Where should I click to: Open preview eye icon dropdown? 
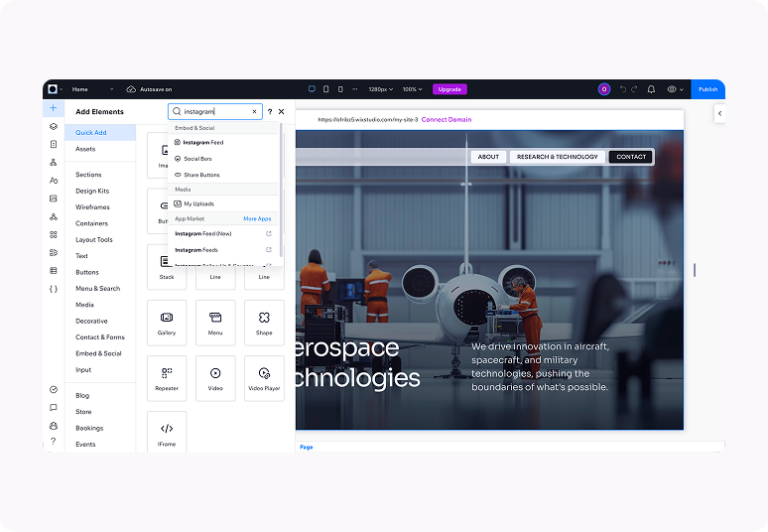[x=675, y=89]
